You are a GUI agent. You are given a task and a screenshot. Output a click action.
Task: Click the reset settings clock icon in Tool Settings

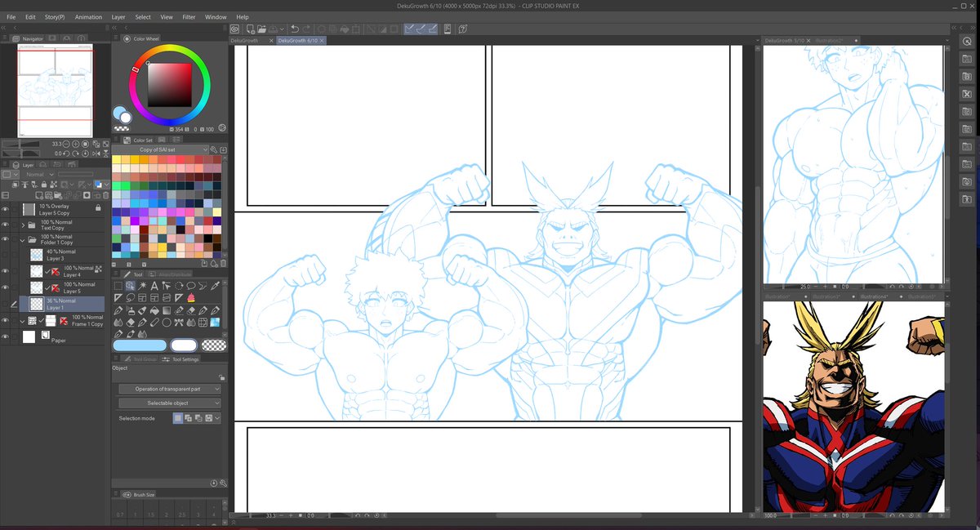(x=214, y=483)
